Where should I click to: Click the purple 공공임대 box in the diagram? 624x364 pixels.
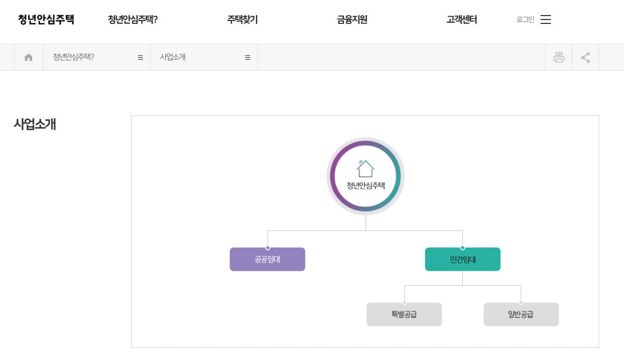(x=267, y=259)
